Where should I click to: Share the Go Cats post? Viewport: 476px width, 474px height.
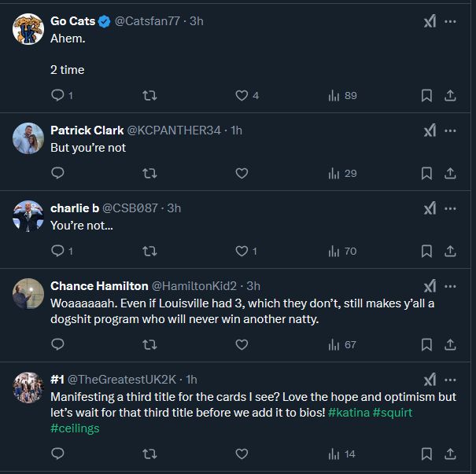pos(450,96)
